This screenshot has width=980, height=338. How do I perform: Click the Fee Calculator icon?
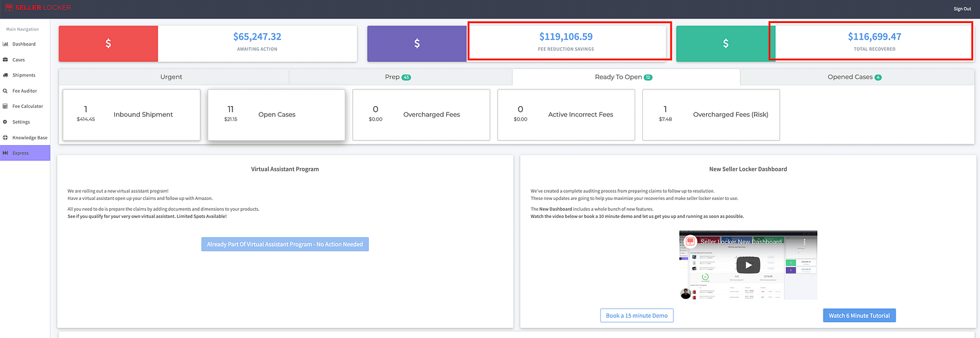pyautogui.click(x=6, y=106)
